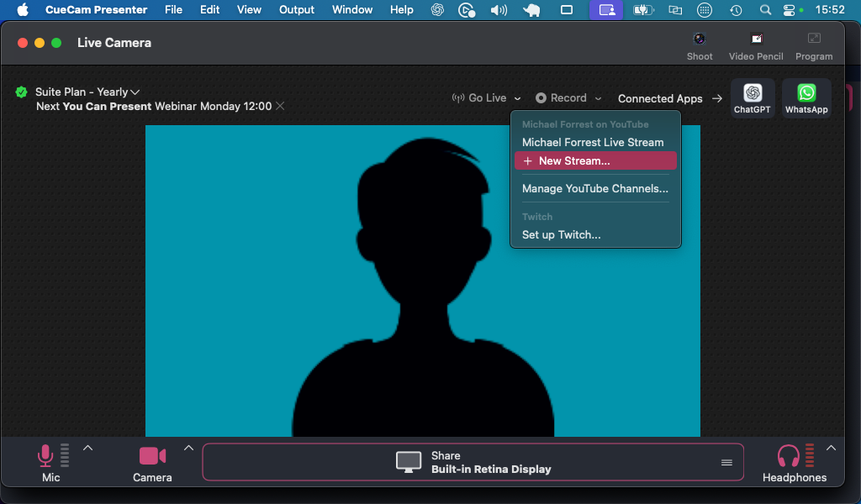The width and height of the screenshot is (861, 504).
Task: Open Spotlight search in menu bar
Action: click(765, 10)
